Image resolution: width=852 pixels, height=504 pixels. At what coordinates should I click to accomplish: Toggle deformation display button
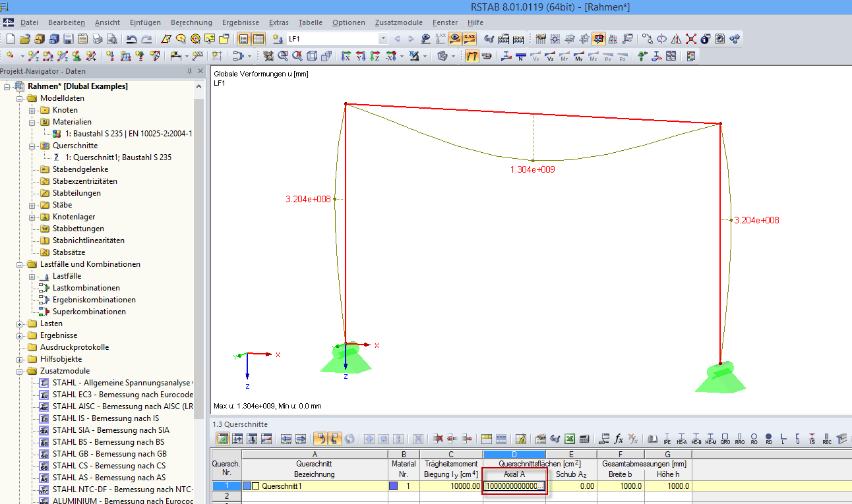click(472, 57)
